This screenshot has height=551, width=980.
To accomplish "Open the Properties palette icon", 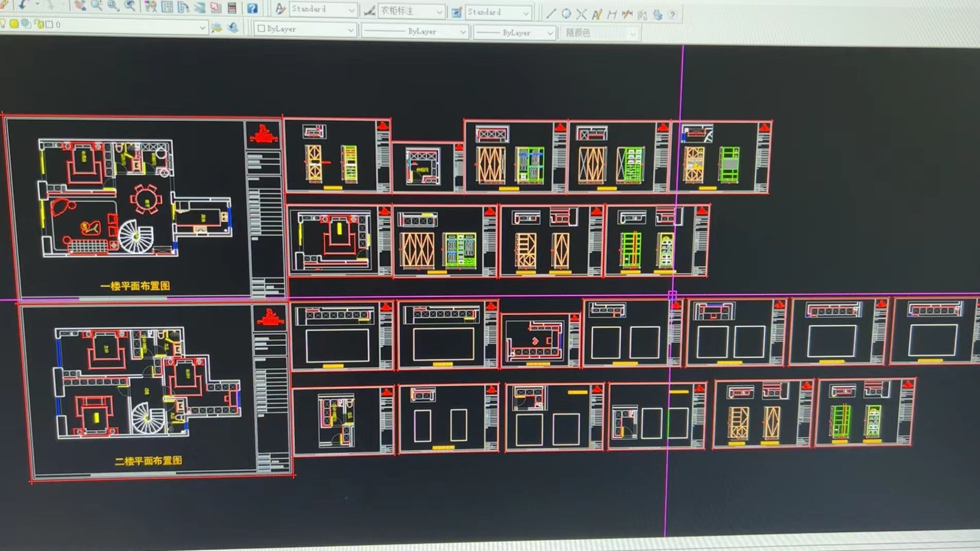I will (x=150, y=6).
